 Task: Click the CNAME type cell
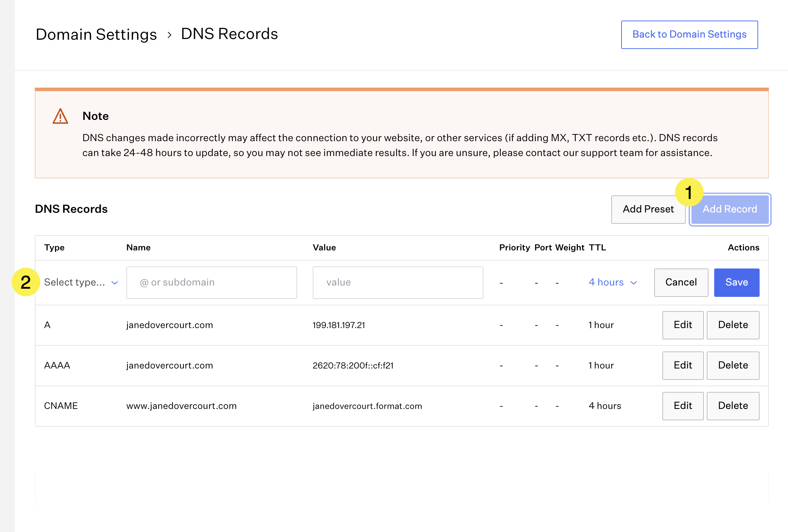[x=61, y=406]
